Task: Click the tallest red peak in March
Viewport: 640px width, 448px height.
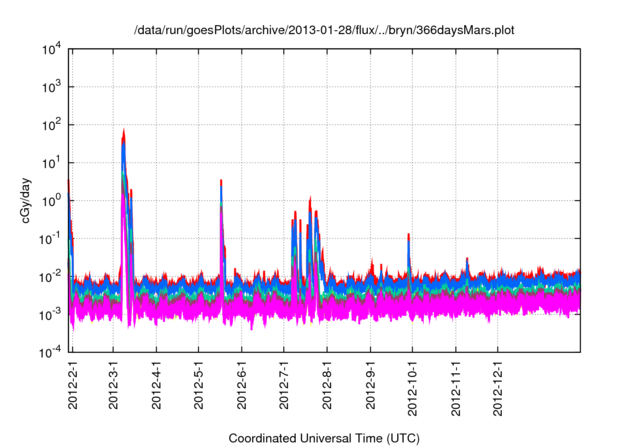Action: tap(124, 137)
